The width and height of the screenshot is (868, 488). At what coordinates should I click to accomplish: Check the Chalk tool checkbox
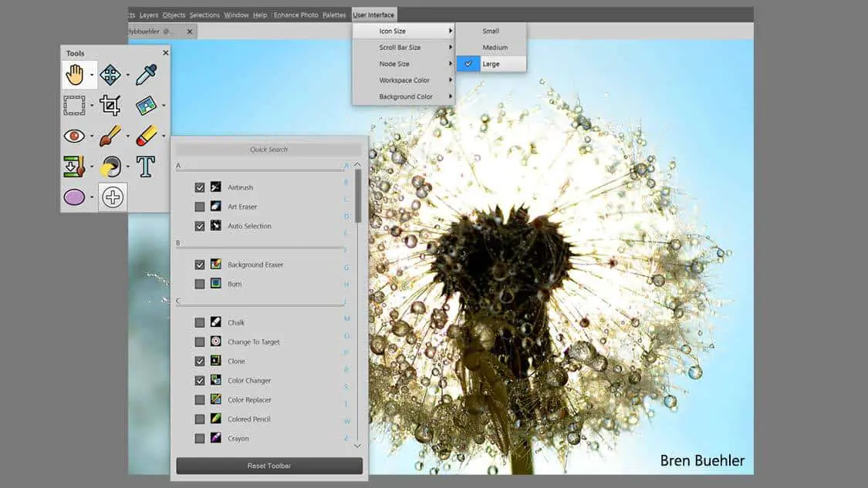click(x=200, y=322)
